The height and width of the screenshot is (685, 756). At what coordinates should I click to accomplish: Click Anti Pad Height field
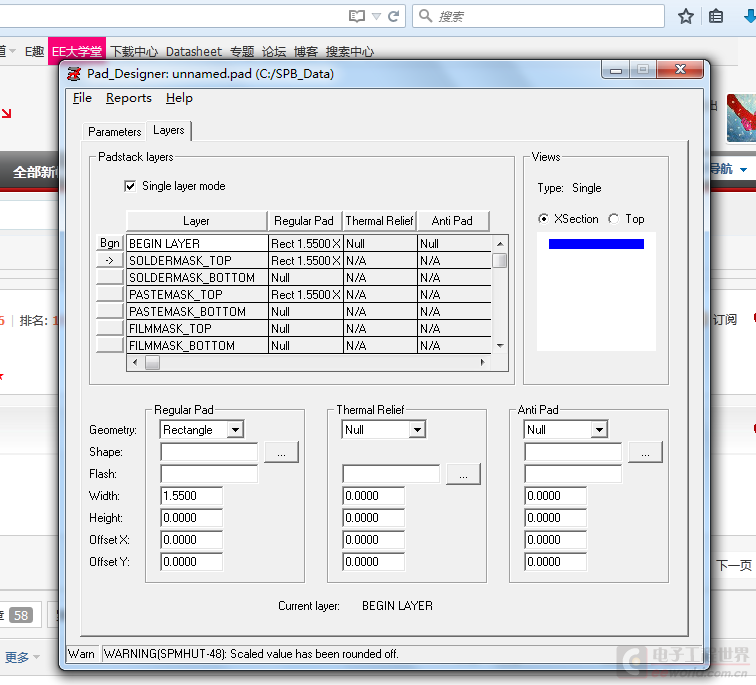pos(555,518)
